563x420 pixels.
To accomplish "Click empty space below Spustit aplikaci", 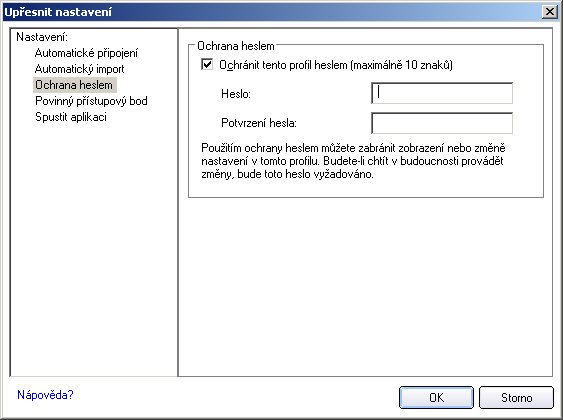I will click(93, 248).
